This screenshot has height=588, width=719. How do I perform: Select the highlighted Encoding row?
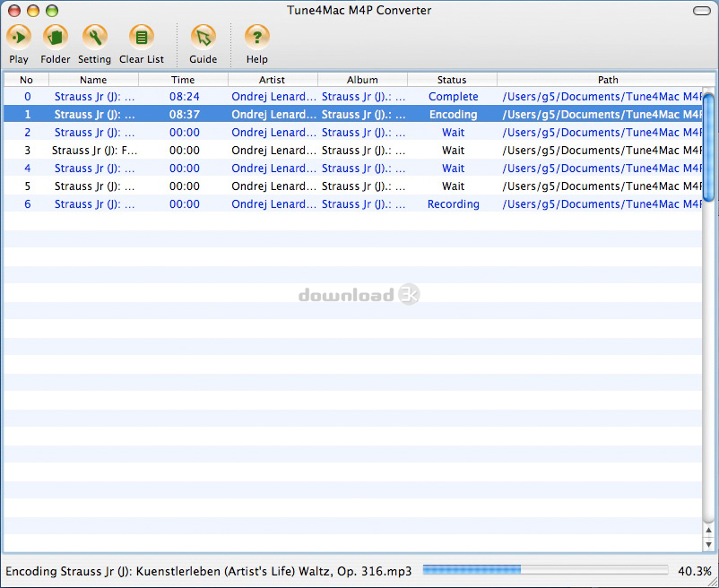coord(352,115)
